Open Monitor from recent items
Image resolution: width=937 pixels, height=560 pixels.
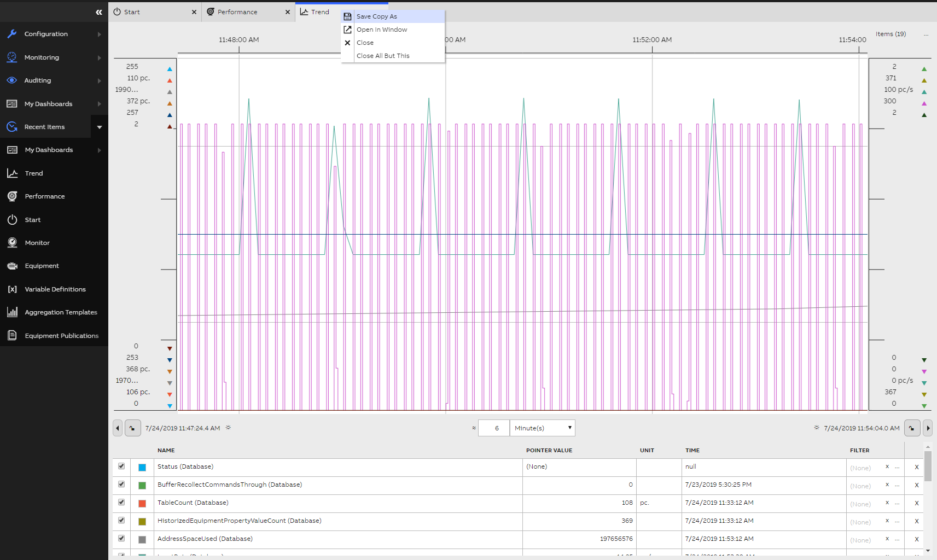(37, 243)
